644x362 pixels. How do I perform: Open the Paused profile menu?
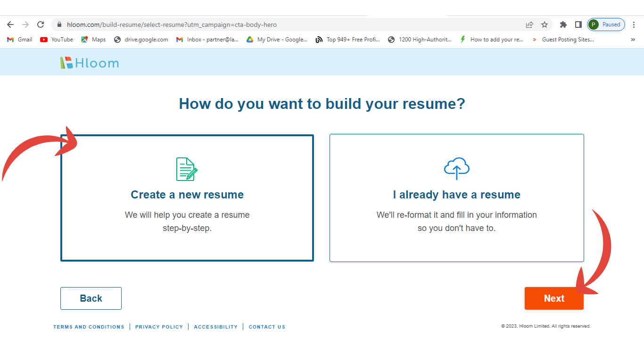tap(606, 25)
